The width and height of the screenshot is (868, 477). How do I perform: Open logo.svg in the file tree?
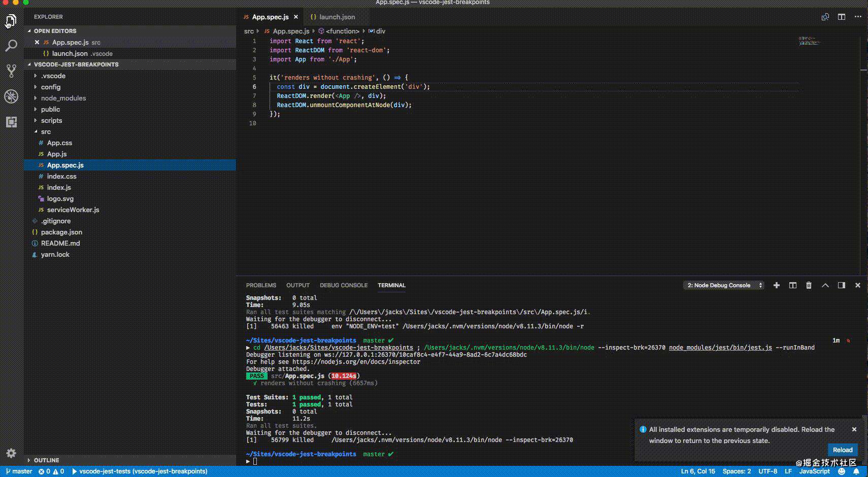[x=130, y=198]
